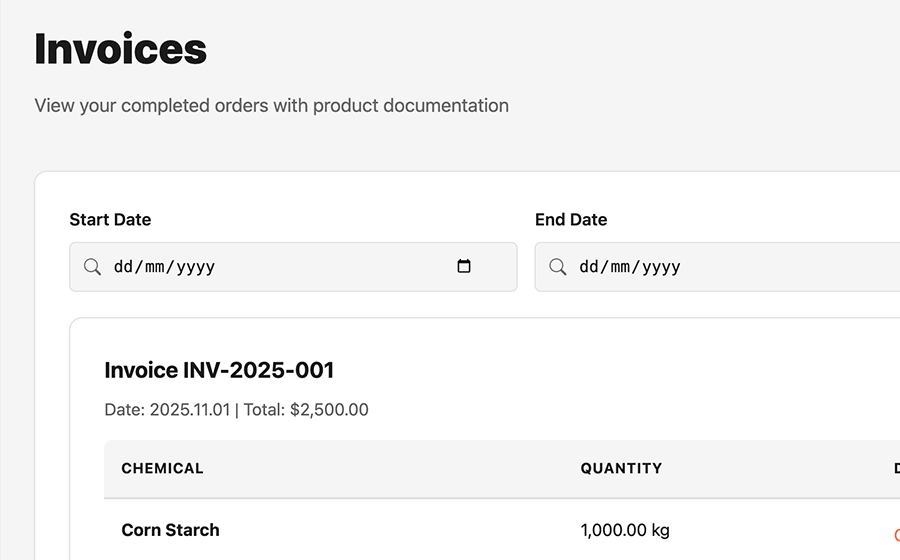This screenshot has height=560, width=900.
Task: Click the Invoices page heading
Action: (x=121, y=49)
